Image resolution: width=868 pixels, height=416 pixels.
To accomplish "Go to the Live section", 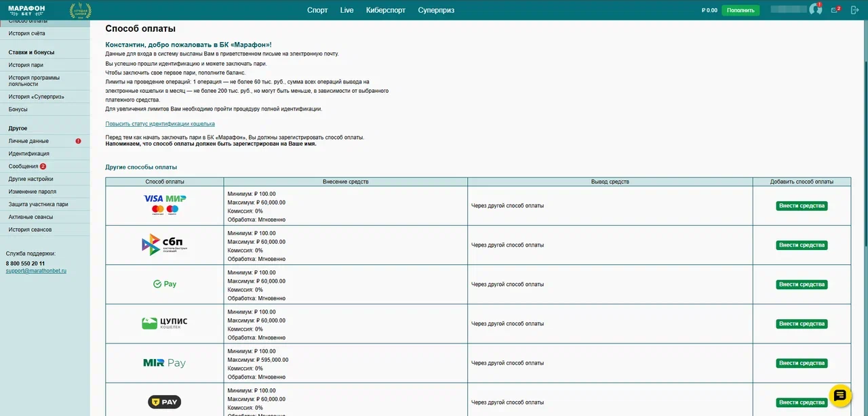I will click(x=347, y=10).
